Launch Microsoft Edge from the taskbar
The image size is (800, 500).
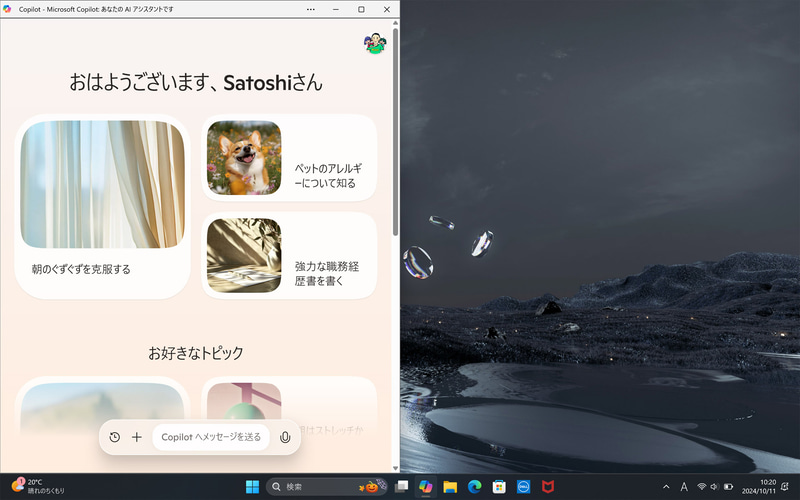(474, 487)
